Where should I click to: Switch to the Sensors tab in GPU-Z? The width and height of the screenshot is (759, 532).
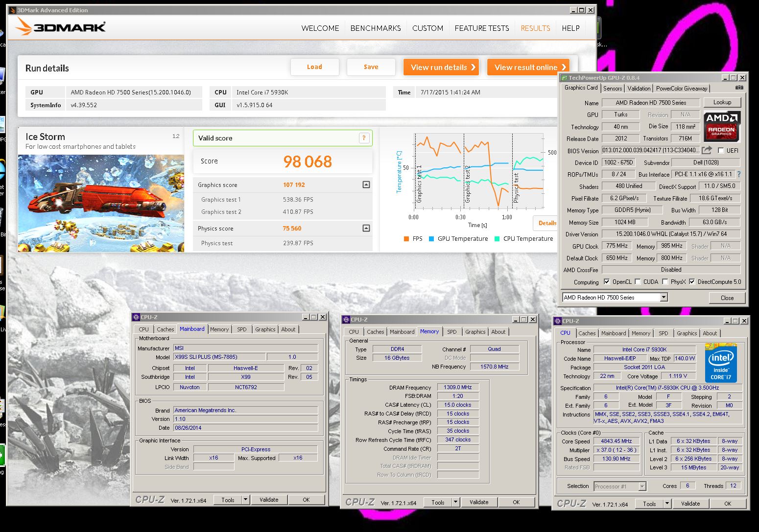613,89
